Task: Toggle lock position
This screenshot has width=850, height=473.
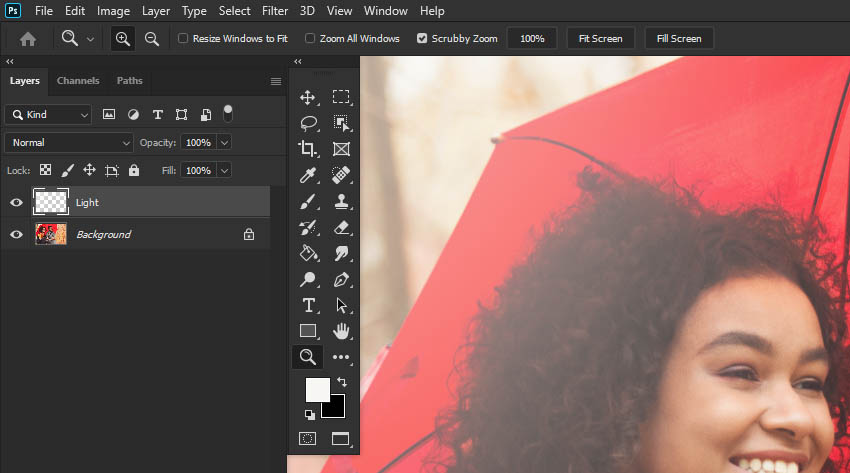Action: click(89, 170)
